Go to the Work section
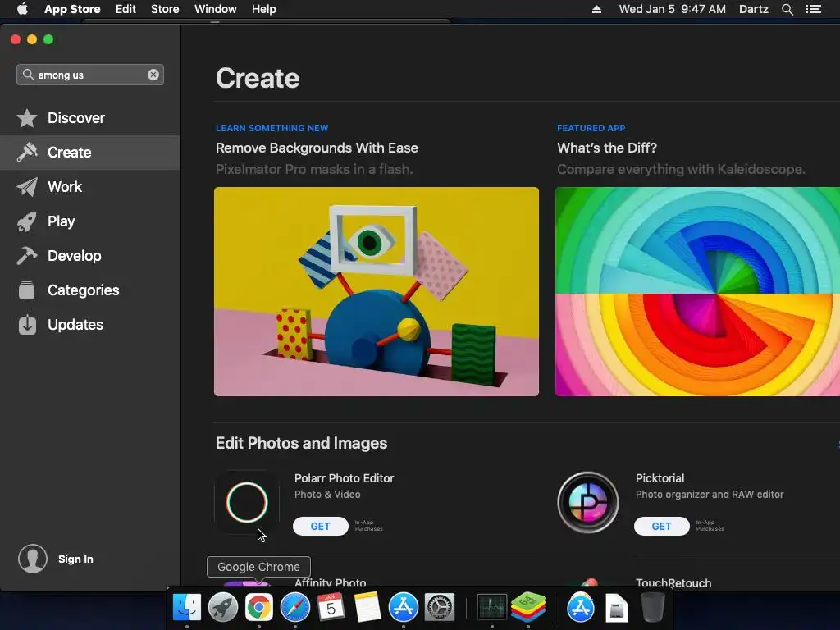This screenshot has height=630, width=840. (x=90, y=187)
